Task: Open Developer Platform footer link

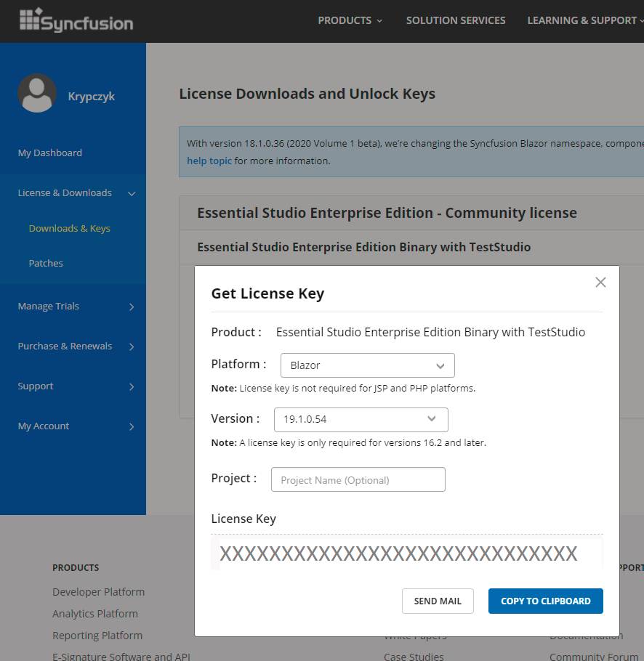Action: click(x=98, y=592)
